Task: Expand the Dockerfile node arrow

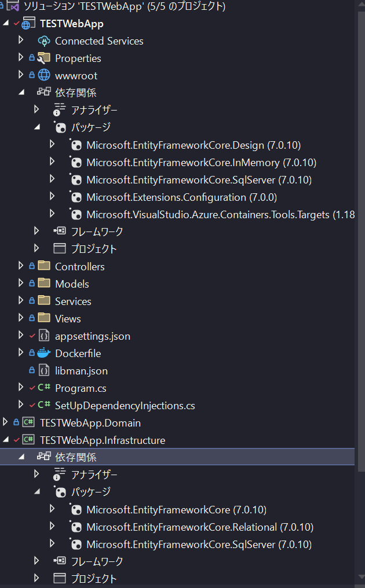Action: [21, 352]
